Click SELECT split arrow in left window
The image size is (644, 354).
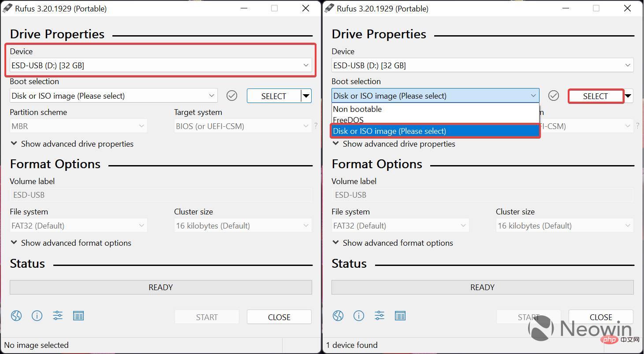click(x=306, y=96)
